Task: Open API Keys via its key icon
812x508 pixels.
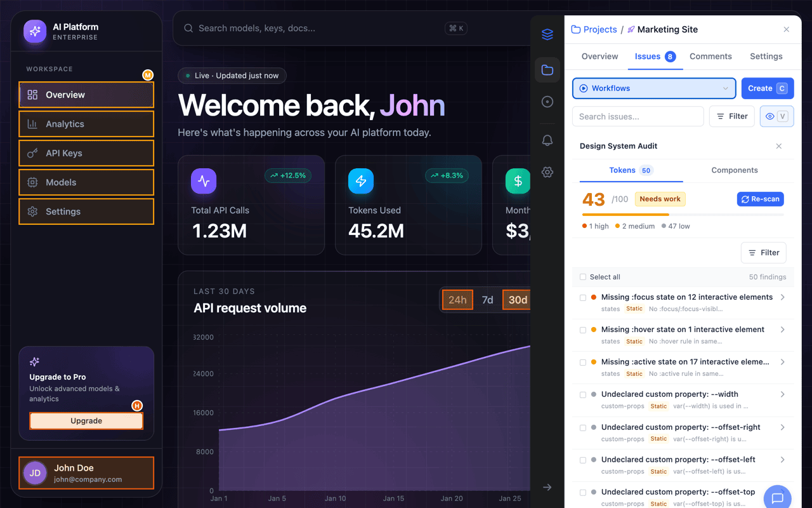Action: click(x=32, y=153)
